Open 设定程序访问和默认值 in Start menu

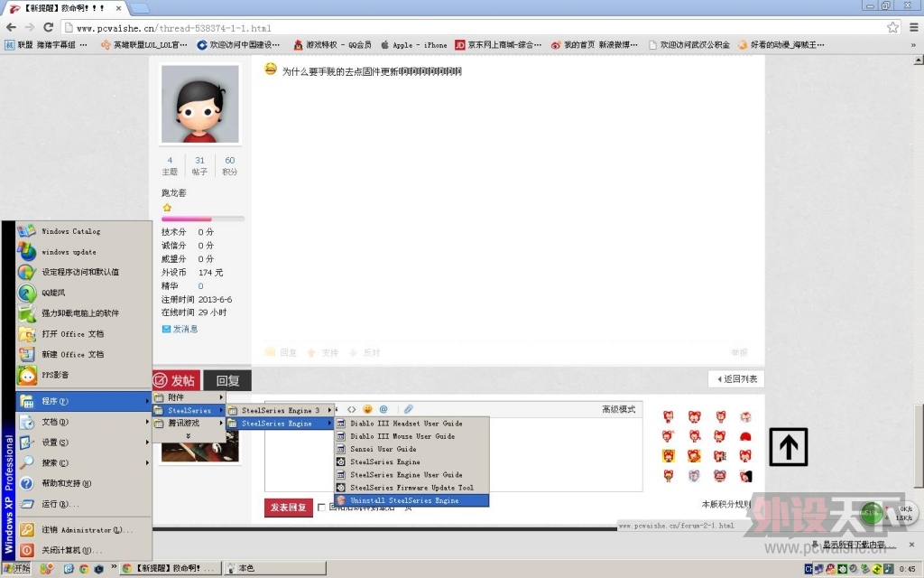[84, 272]
